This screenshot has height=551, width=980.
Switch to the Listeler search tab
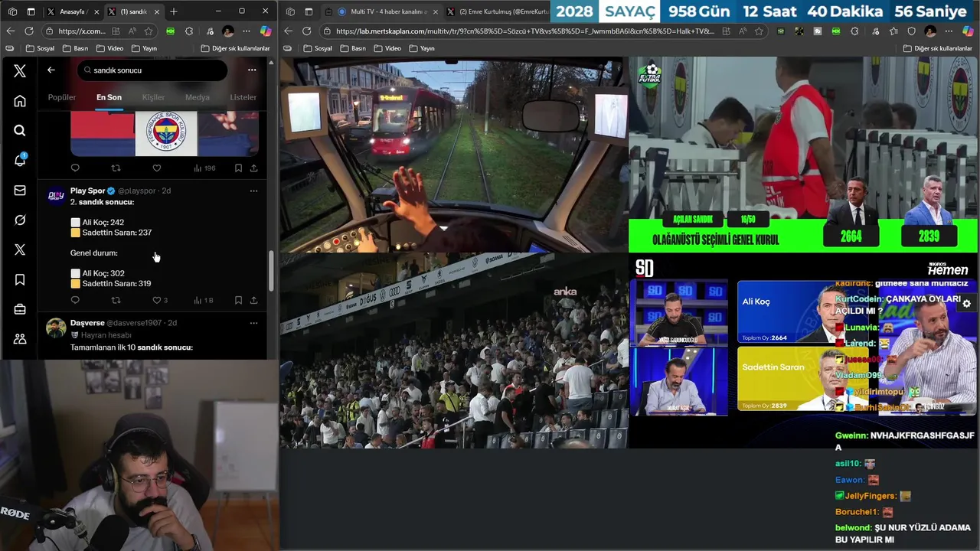[x=243, y=97]
